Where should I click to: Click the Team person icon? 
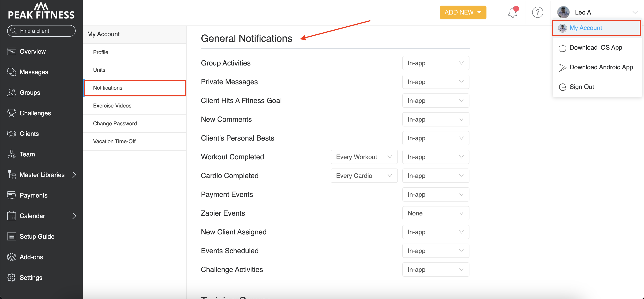click(x=11, y=154)
